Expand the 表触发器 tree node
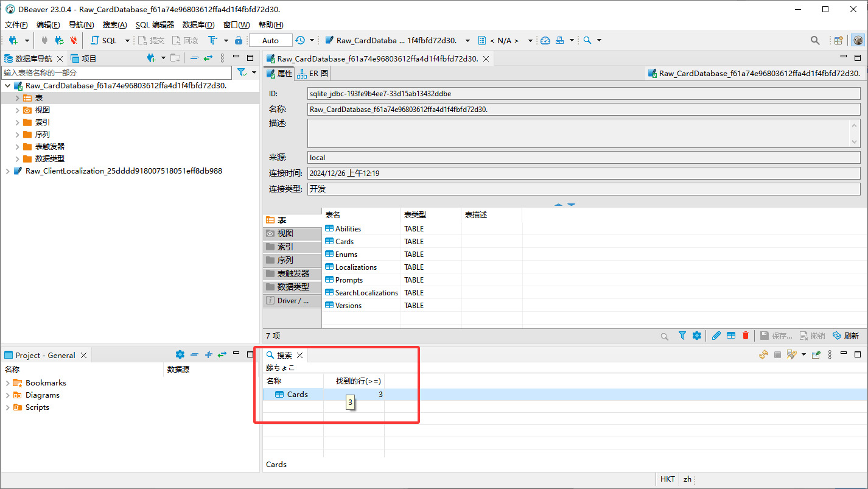The height and width of the screenshot is (489, 868). tap(18, 147)
